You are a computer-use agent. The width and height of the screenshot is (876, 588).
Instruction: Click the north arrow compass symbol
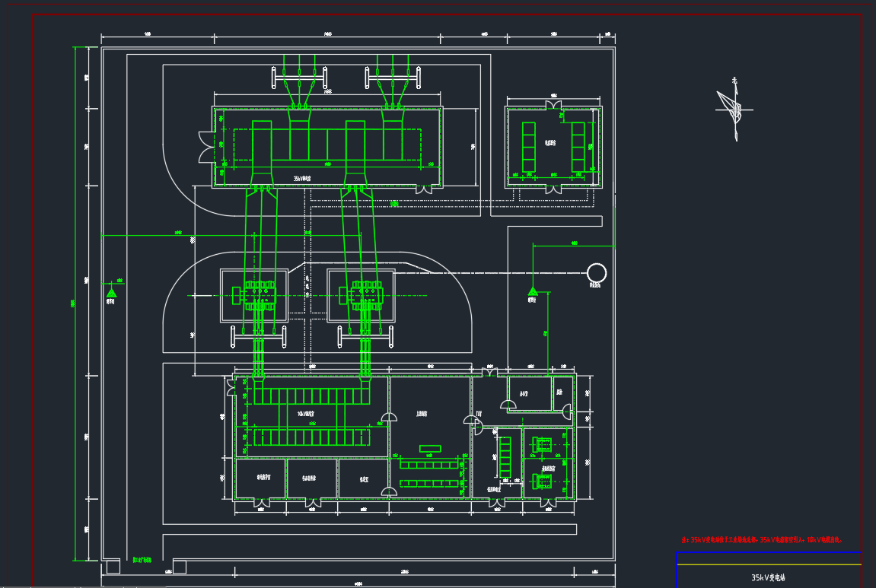click(734, 109)
